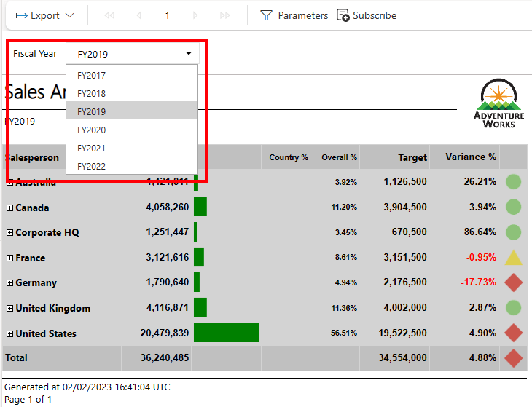Screen dimensions: 532x407
Task: Go to first page of report
Action: (x=110, y=15)
